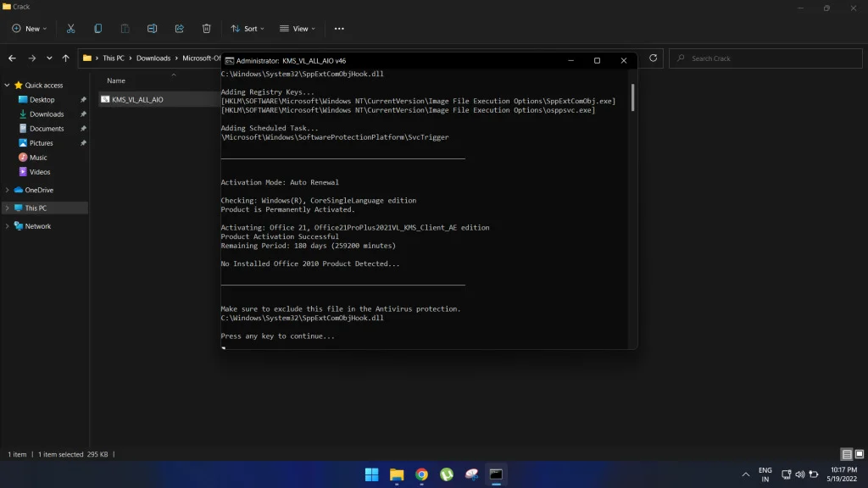Open uTorrent from taskbar
Screen dimensions: 868x488
point(446,474)
